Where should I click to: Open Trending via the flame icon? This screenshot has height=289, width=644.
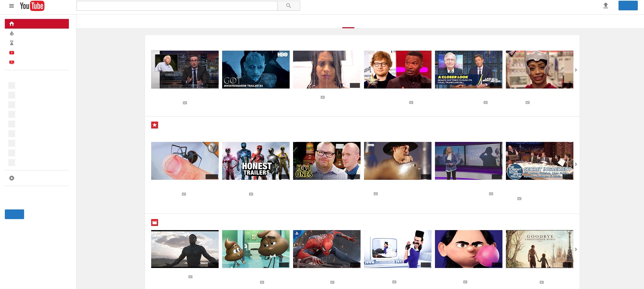(x=12, y=33)
